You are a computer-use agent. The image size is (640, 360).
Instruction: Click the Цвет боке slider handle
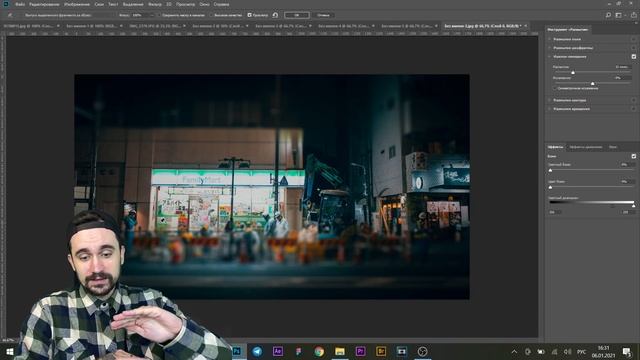click(x=550, y=187)
